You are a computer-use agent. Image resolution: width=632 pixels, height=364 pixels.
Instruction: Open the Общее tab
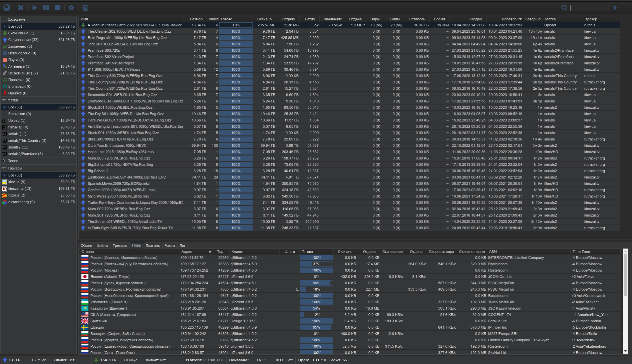(86, 246)
